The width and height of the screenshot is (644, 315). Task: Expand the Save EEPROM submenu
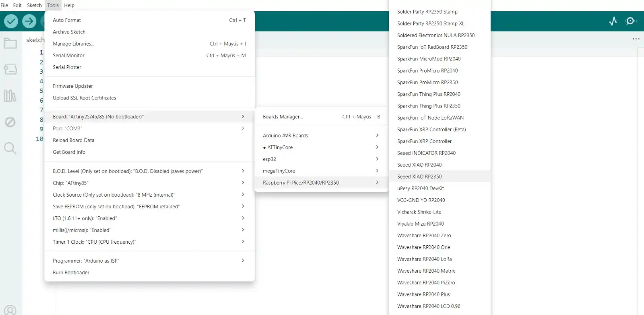point(149,207)
